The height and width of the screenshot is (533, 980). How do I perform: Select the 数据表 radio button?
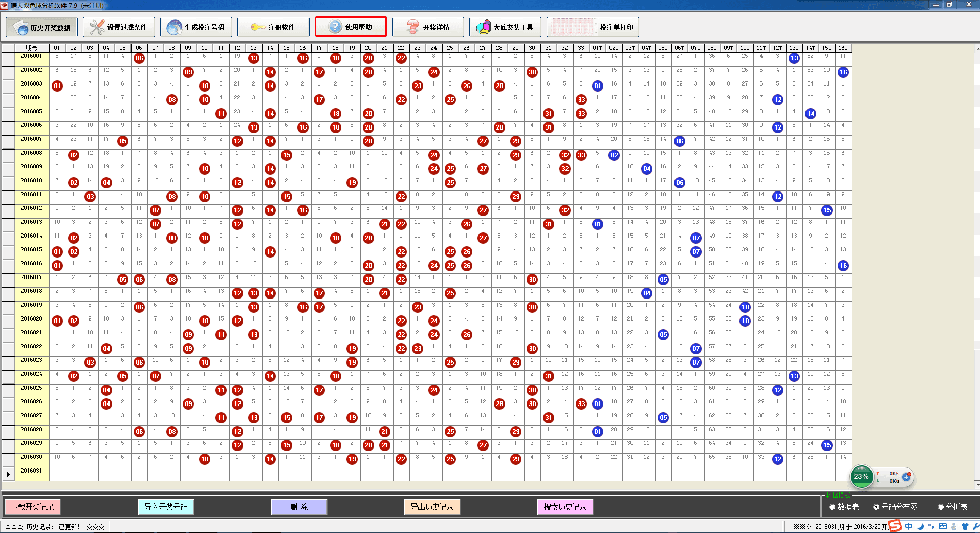click(832, 507)
